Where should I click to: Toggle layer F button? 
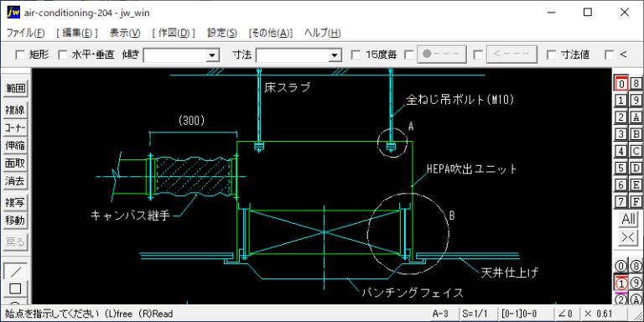(x=636, y=201)
